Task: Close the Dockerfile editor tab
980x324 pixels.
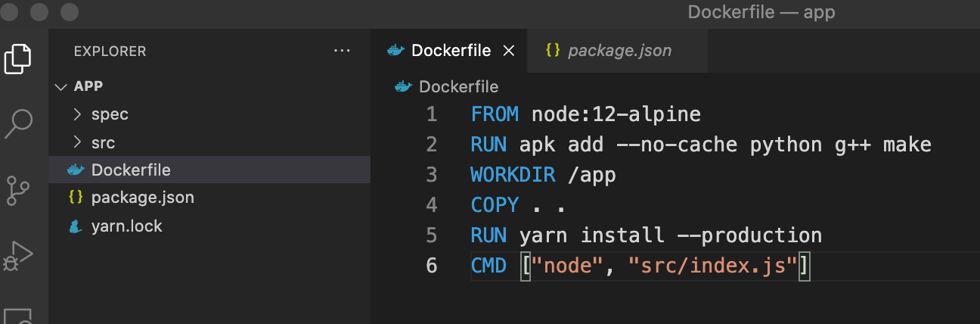Action: click(x=509, y=51)
